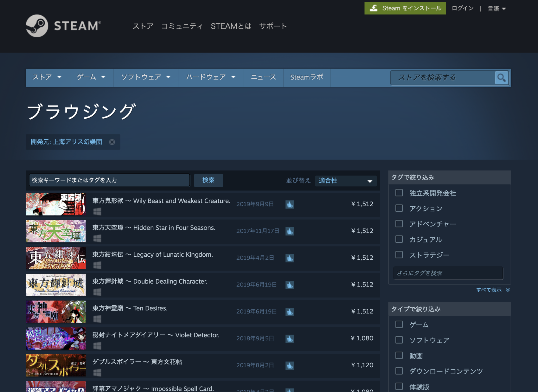538x392 pixels.
Task: Open 秘封ナイトメアダイアリー ～ Violet Detector
Action: (x=156, y=336)
